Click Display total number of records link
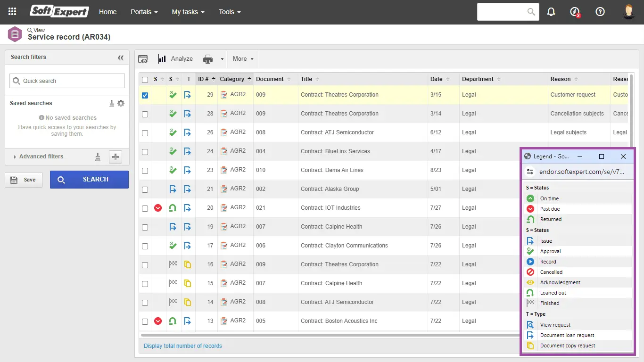Viewport: 644px width, 362px height. 182,346
